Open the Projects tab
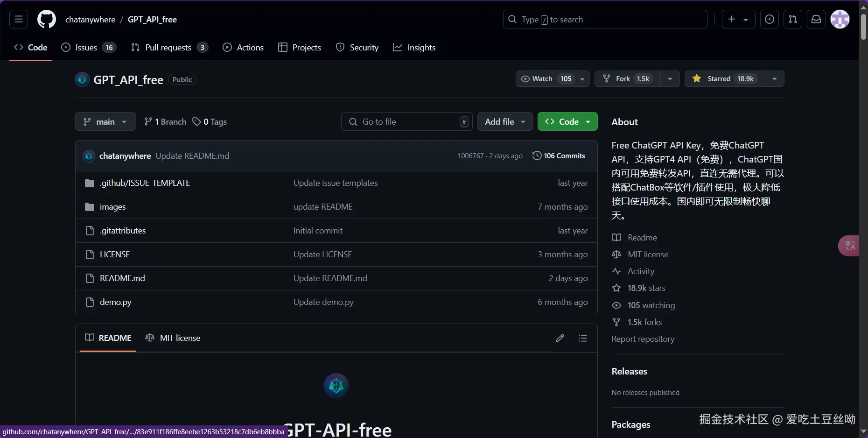 click(x=300, y=48)
